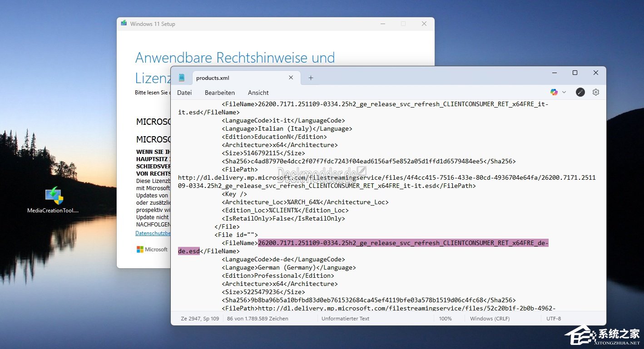Click the Sha256 line starting with c4ad87970e4d
644x349 pixels.
369,161
